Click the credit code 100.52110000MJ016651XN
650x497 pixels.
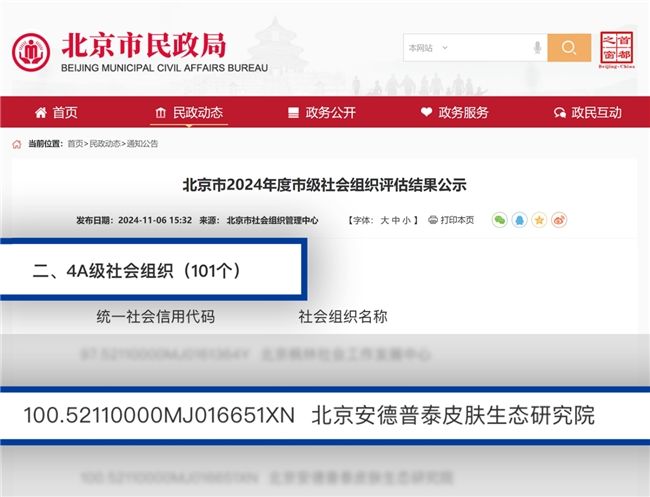(159, 415)
